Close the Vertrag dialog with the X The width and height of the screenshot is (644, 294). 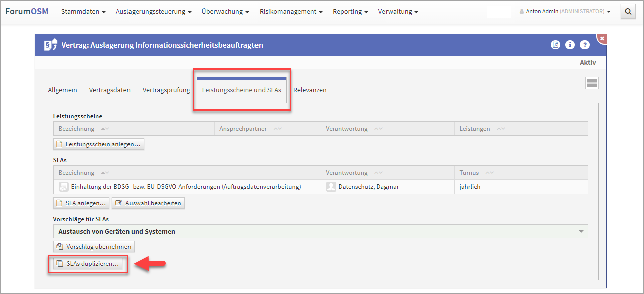(602, 38)
